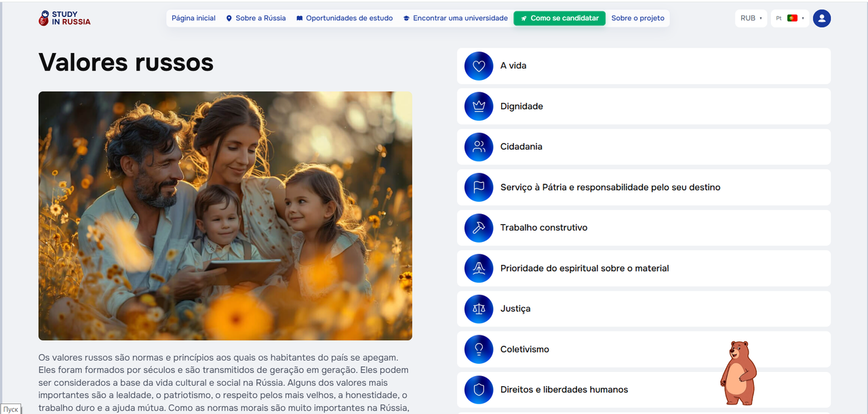Image resolution: width=868 pixels, height=414 pixels.
Task: Click the Valores russos heading
Action: tap(126, 62)
